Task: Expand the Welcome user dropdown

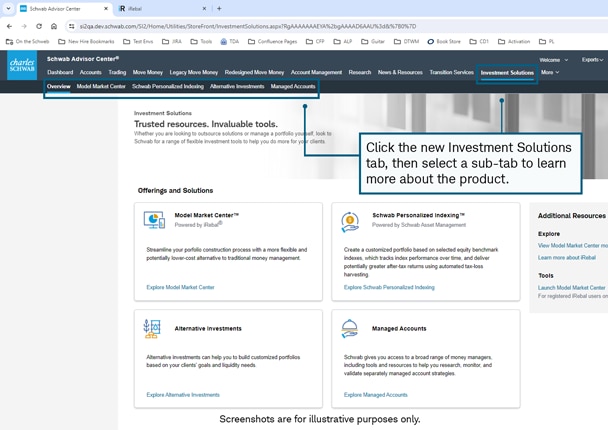Action: 554,60
